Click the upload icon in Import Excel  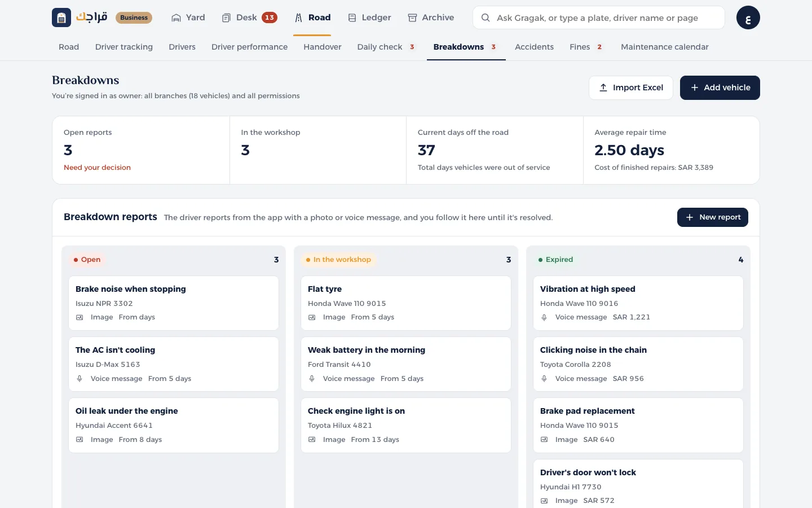603,87
